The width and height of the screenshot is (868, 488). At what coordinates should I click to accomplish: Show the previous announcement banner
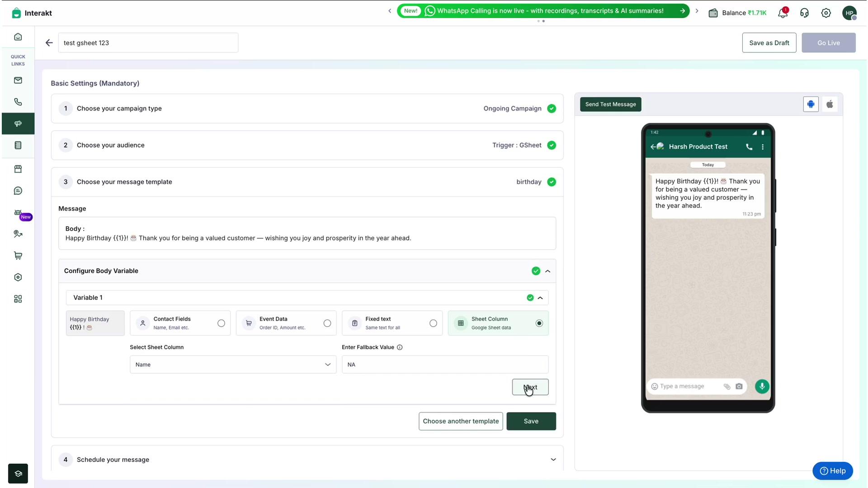point(390,11)
